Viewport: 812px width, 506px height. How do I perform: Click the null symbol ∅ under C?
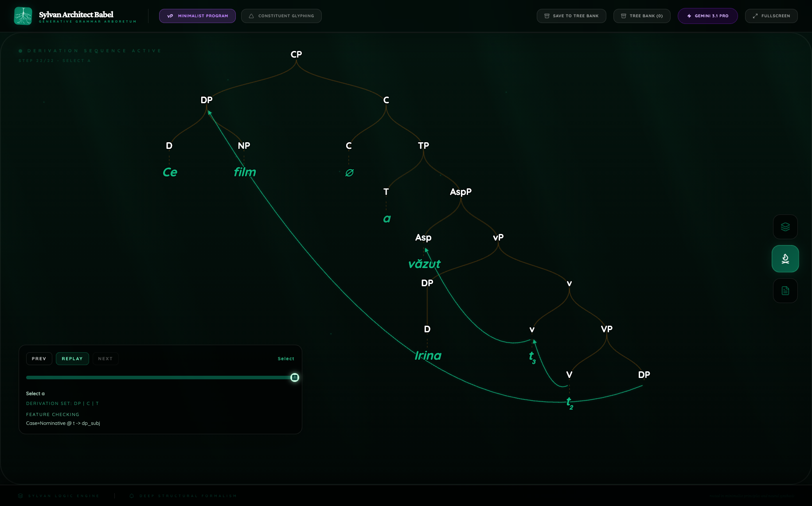click(x=349, y=173)
